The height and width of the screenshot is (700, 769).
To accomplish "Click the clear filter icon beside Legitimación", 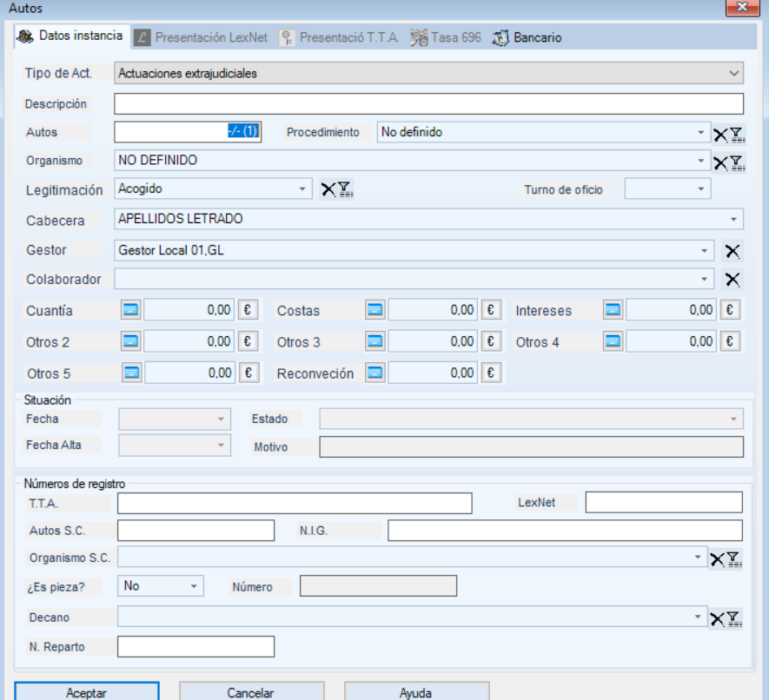I will (328, 189).
